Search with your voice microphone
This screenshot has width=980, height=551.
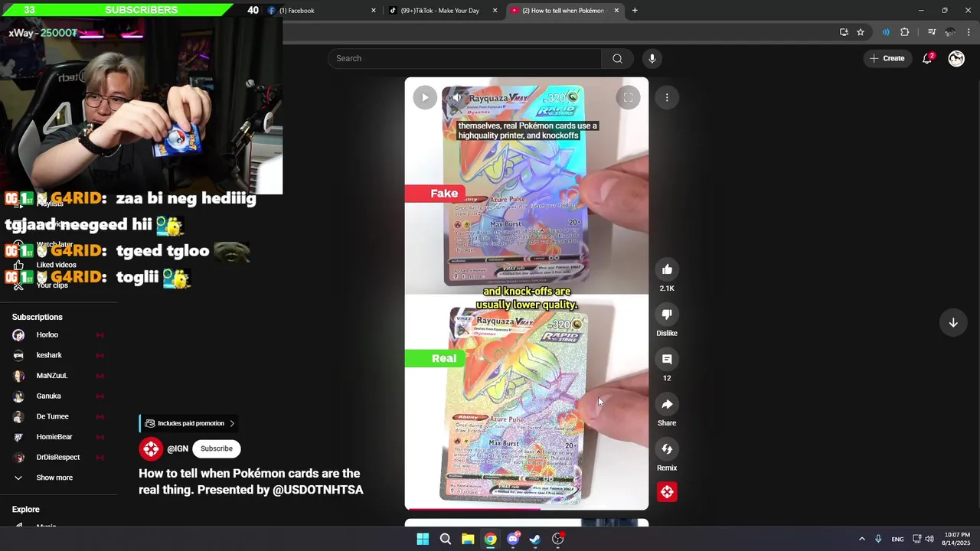point(652,58)
